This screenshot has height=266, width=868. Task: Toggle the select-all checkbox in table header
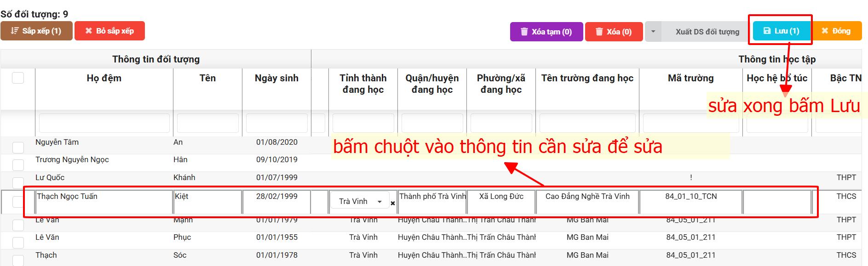click(x=18, y=78)
